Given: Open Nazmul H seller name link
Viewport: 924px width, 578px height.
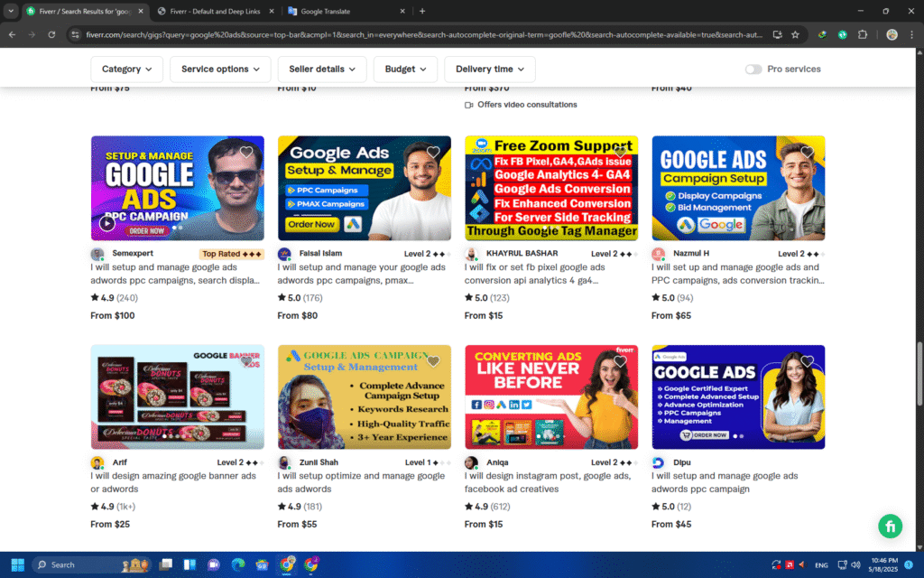Looking at the screenshot, I should (690, 253).
